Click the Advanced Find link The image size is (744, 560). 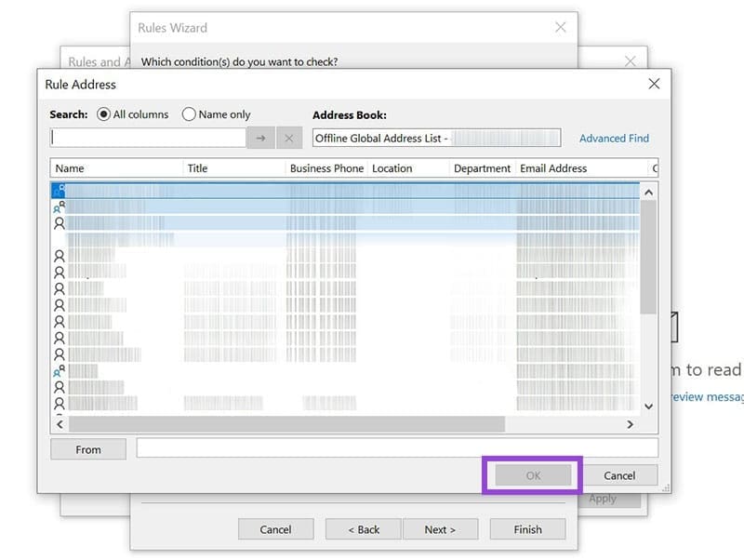[614, 138]
